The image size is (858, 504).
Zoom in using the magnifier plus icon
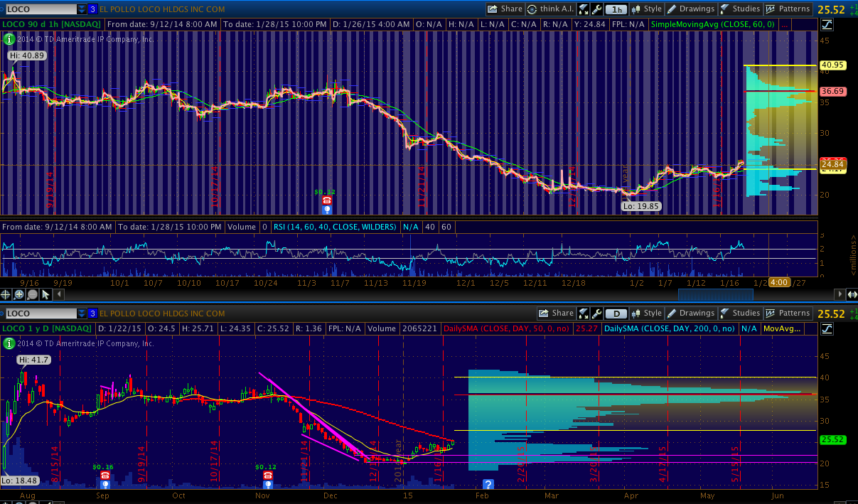pyautogui.click(x=19, y=294)
